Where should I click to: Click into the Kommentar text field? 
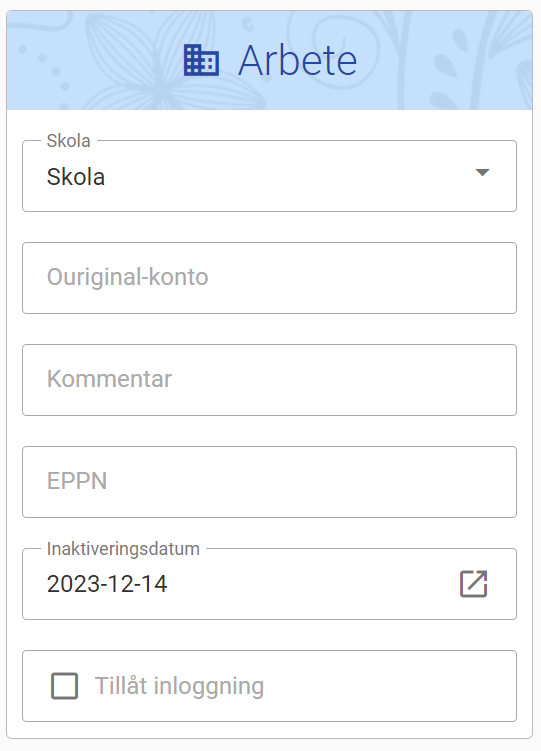270,380
